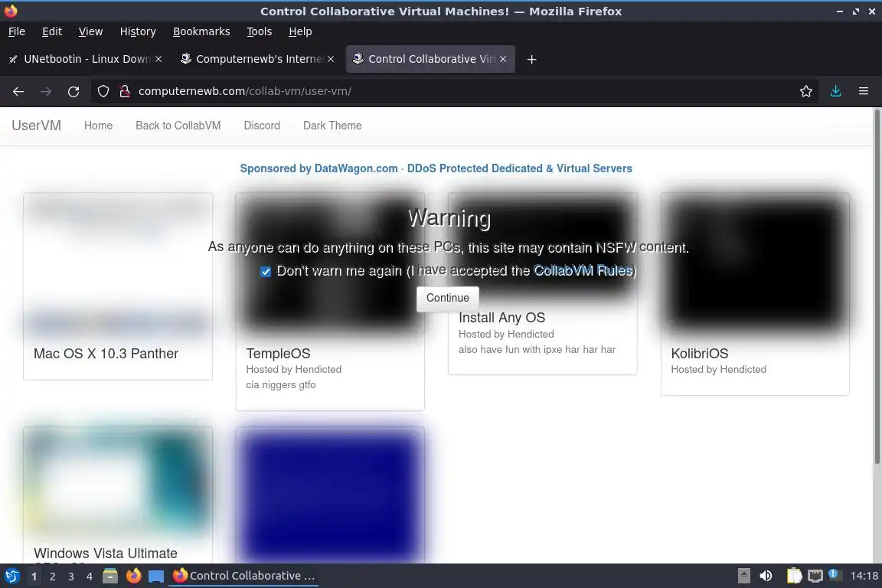
Task: Toggle the Don't warn me again checkbox
Action: 266,272
